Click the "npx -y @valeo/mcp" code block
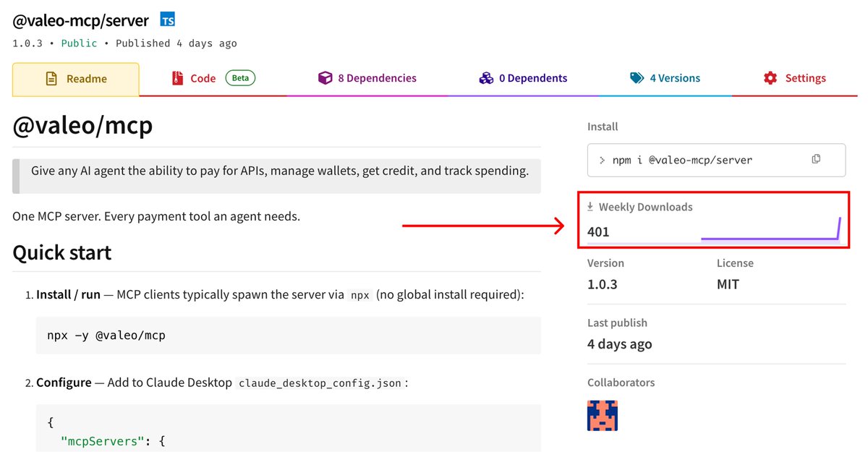The height and width of the screenshot is (452, 868). [289, 335]
